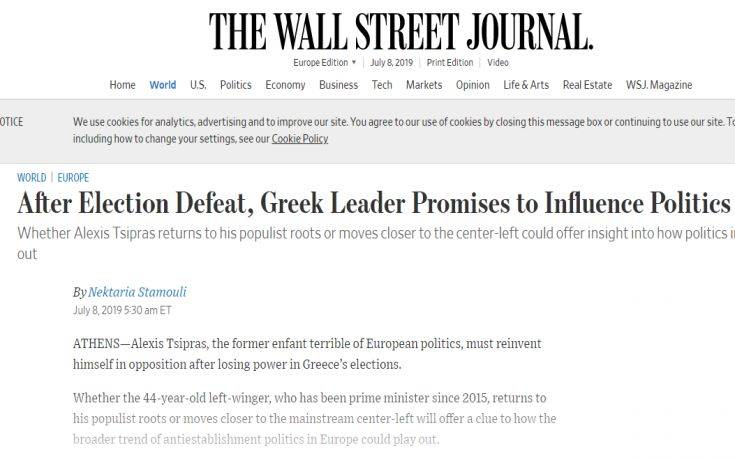
Task: Go to the Video section
Action: click(498, 62)
